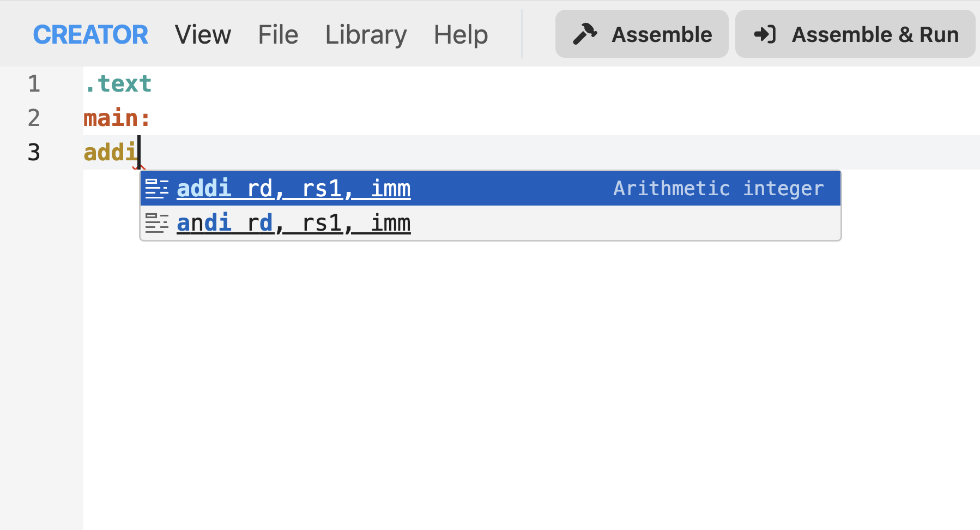
Task: Click line number 3 in the gutter
Action: [34, 153]
